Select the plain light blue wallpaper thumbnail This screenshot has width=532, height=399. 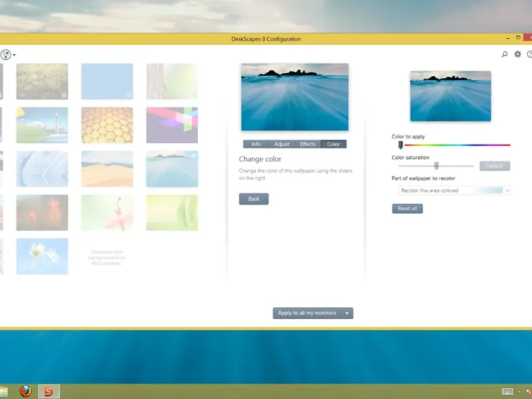click(107, 81)
